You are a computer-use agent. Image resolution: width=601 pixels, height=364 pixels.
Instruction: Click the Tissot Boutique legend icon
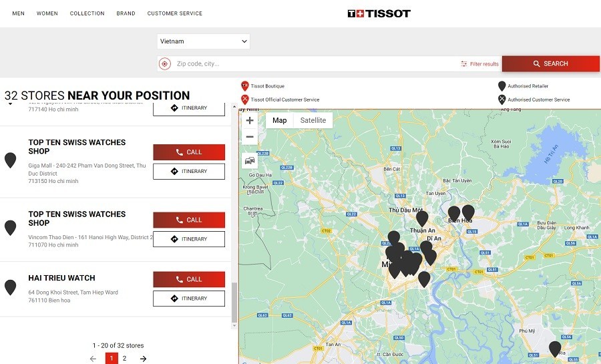[245, 86]
